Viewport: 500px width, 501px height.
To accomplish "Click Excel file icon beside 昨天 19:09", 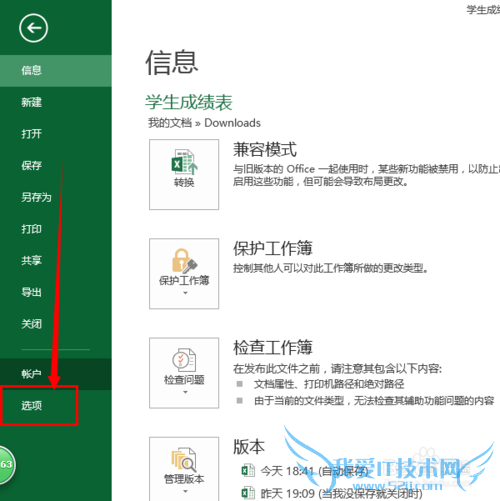I will pos(248,493).
